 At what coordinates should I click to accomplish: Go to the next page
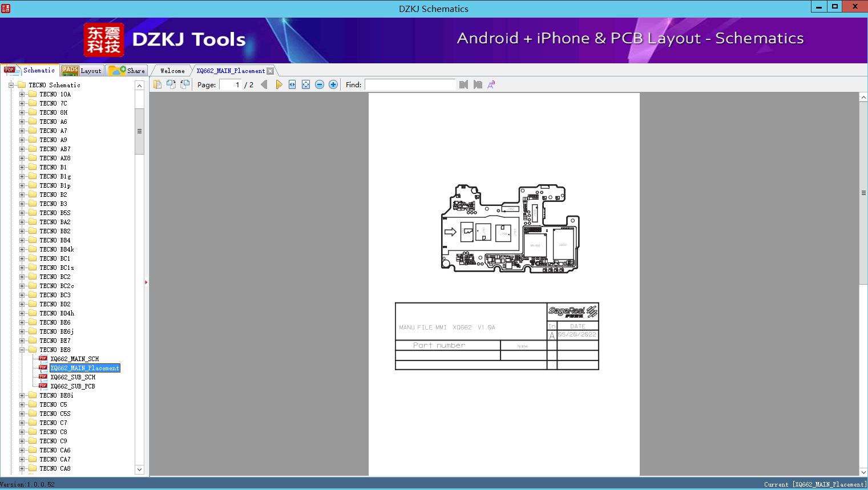pos(278,84)
